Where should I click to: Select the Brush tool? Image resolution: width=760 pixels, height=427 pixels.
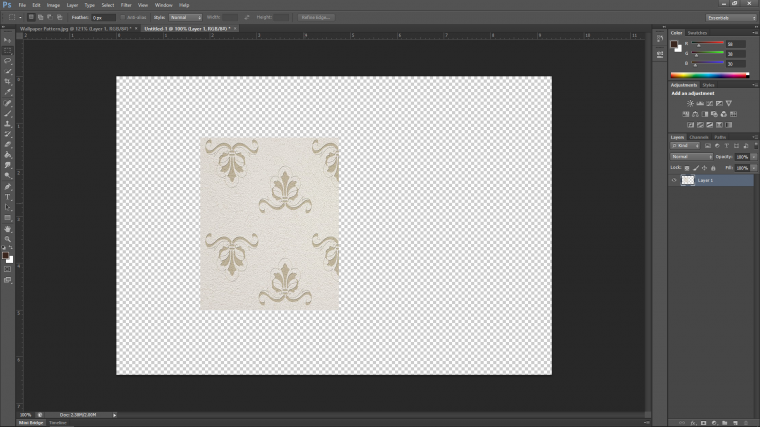7,114
